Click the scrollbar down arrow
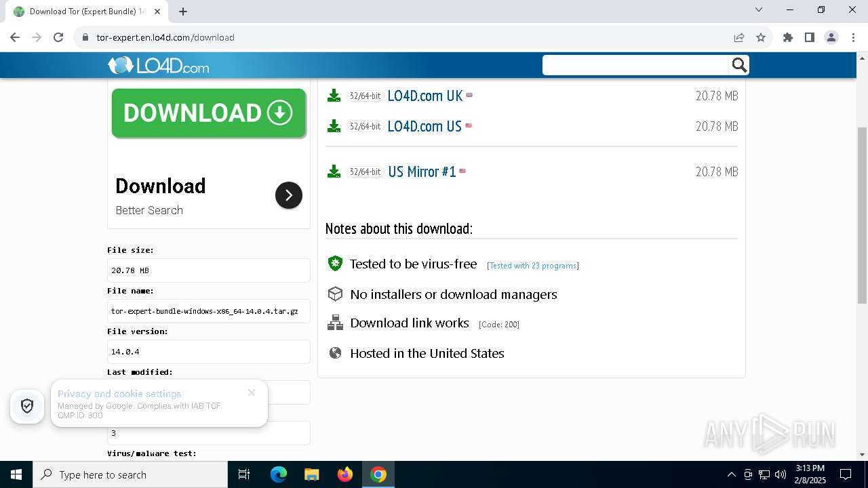Image resolution: width=868 pixels, height=488 pixels. click(x=862, y=454)
